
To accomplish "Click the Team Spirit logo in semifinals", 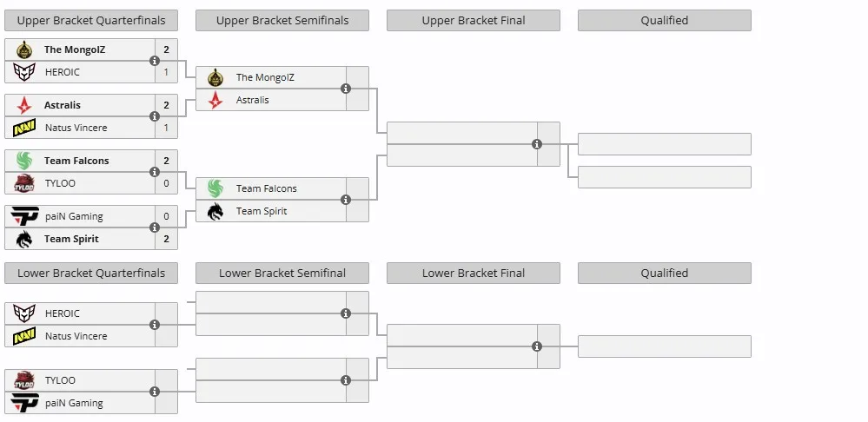I will coord(215,211).
